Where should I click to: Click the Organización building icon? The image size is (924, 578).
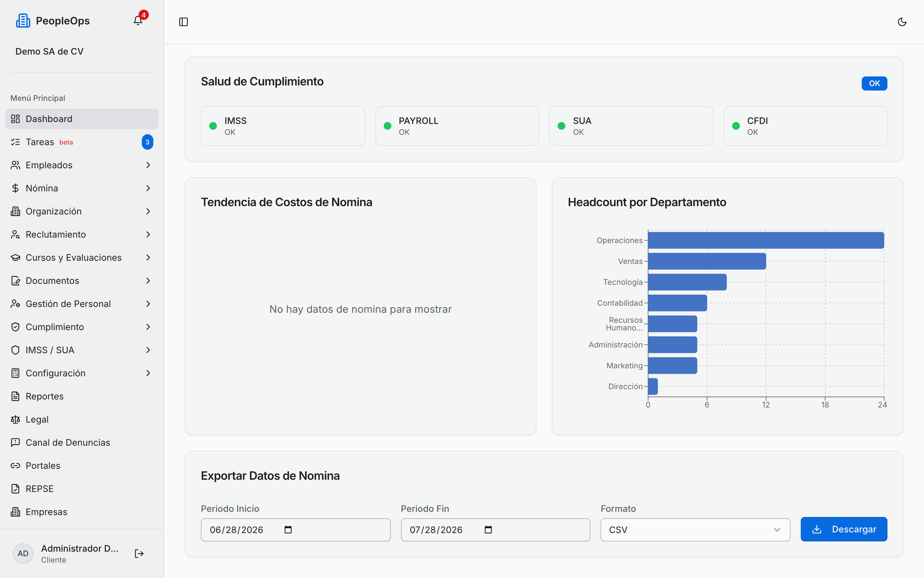[x=15, y=211]
